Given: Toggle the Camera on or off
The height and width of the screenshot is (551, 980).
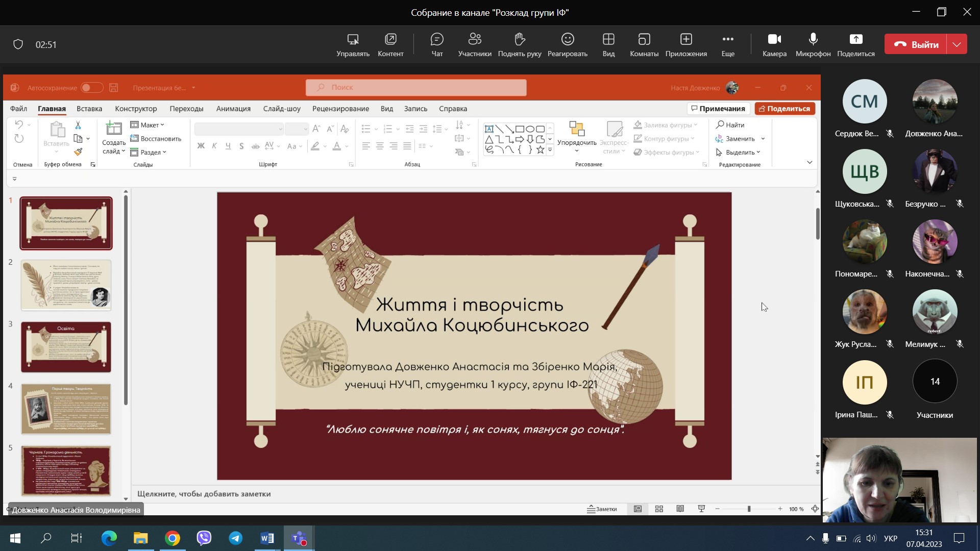Looking at the screenshot, I should tap(774, 39).
